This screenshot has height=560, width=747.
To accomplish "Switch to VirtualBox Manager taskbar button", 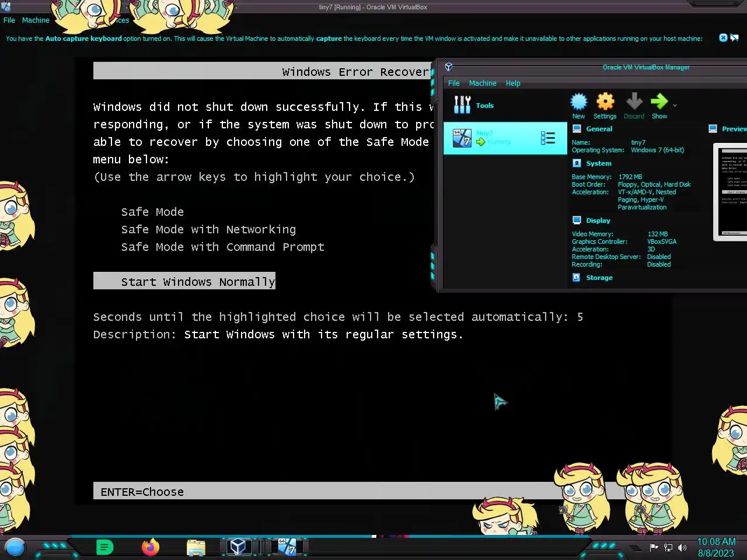I will [x=238, y=547].
